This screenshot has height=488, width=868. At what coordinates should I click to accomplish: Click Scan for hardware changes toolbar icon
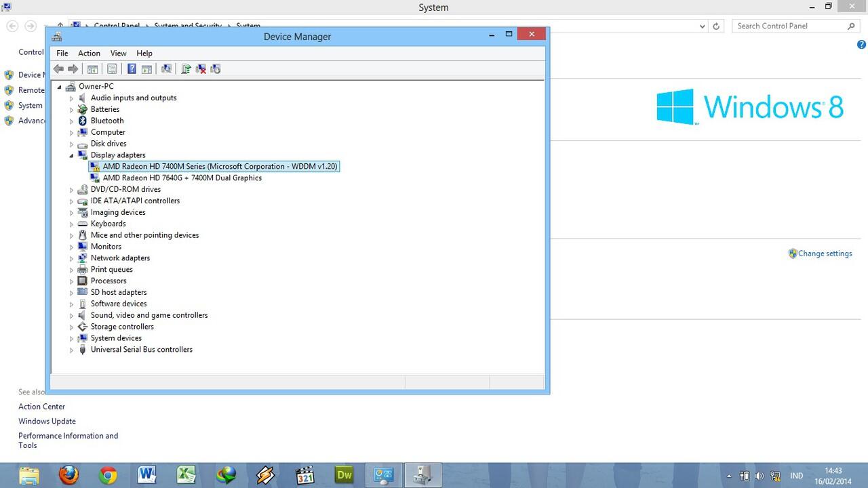(x=166, y=68)
